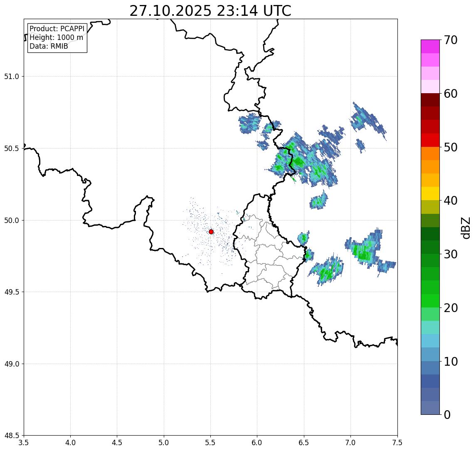Click the red radar location marker
Viewport: 476px width, 451px height.
point(211,232)
